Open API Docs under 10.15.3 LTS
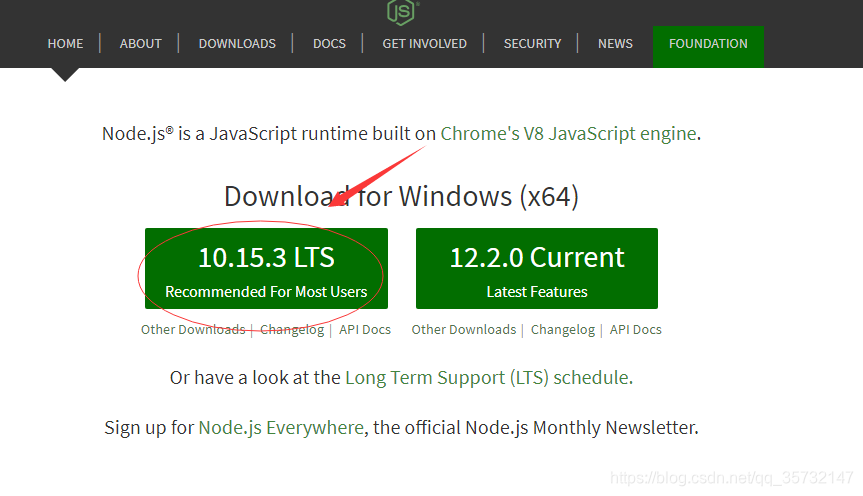 pos(365,329)
